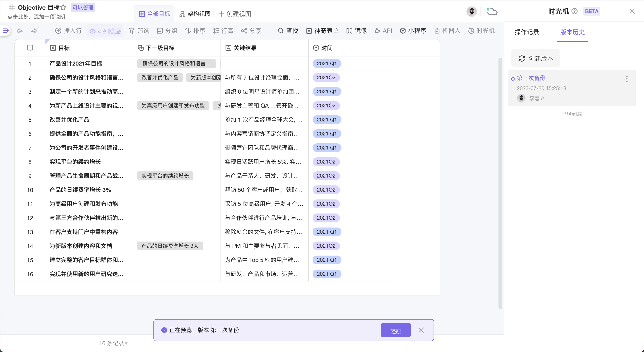Switch to the 架构视图 view tab
The image size is (644, 352).
point(195,14)
